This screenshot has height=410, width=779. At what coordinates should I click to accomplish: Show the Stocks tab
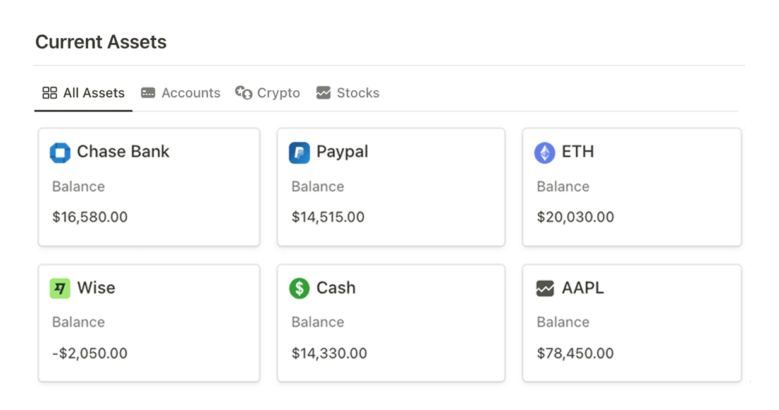tap(348, 93)
